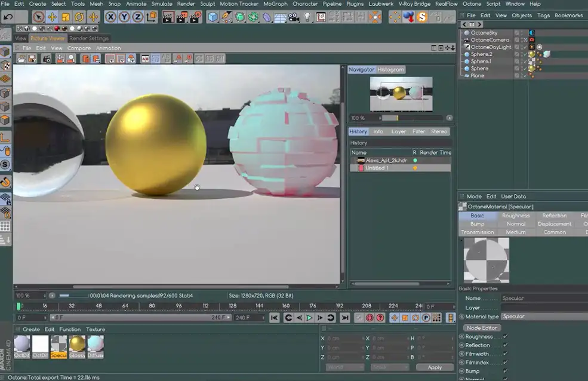This screenshot has height=381, width=588.
Task: Select OctaneSky in object manager
Action: [x=484, y=33]
